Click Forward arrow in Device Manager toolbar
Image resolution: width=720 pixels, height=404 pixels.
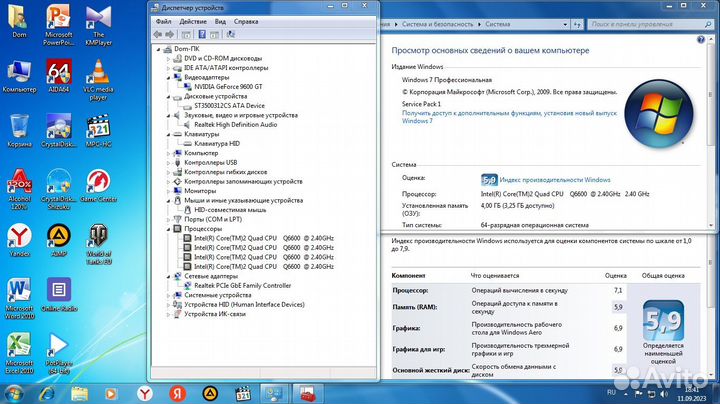coord(169,34)
